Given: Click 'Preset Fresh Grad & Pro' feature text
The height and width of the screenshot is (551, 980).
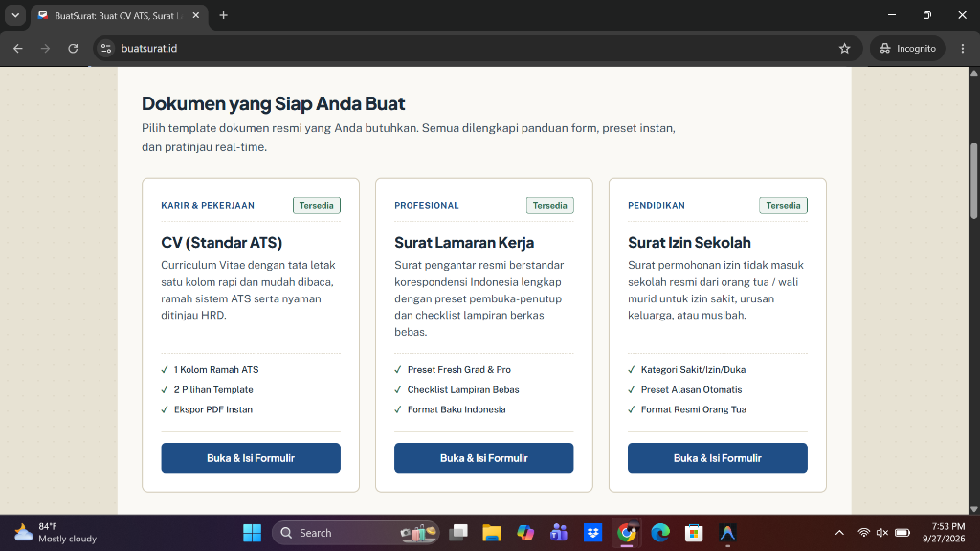Looking at the screenshot, I should tap(459, 370).
